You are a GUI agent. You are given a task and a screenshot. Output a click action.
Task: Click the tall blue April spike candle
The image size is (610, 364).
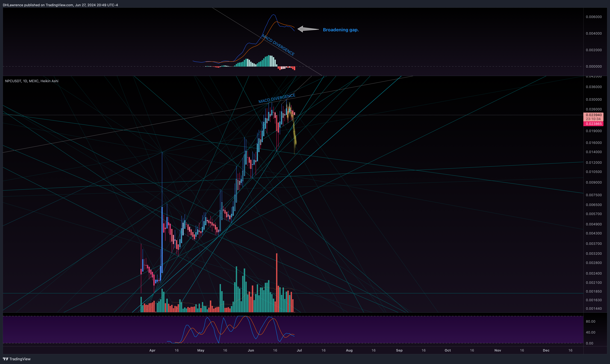pyautogui.click(x=162, y=216)
